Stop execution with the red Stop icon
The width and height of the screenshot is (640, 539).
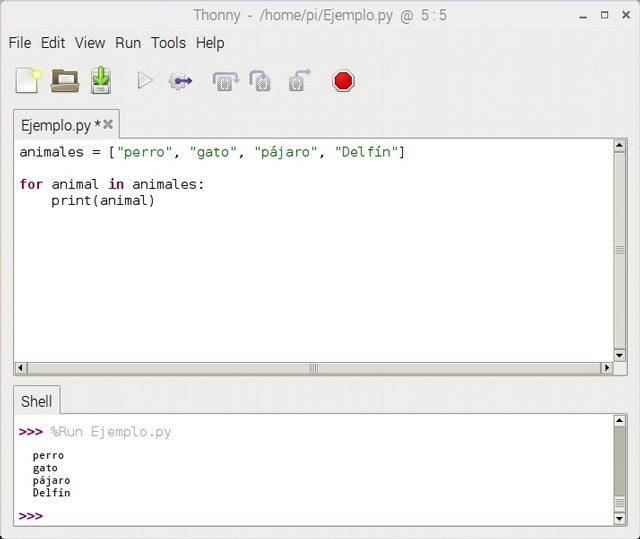[x=343, y=81]
